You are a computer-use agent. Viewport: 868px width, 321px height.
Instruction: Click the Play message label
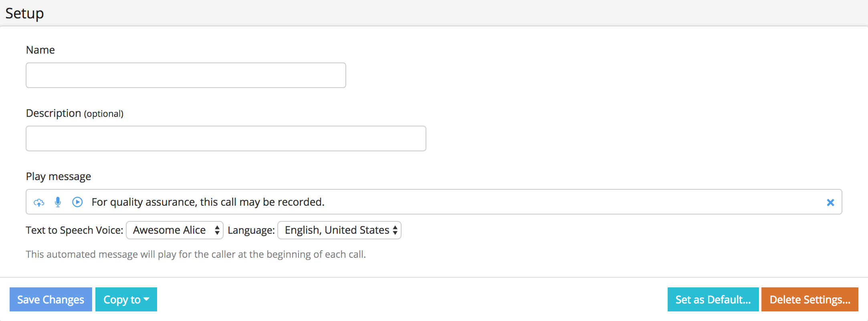59,177
